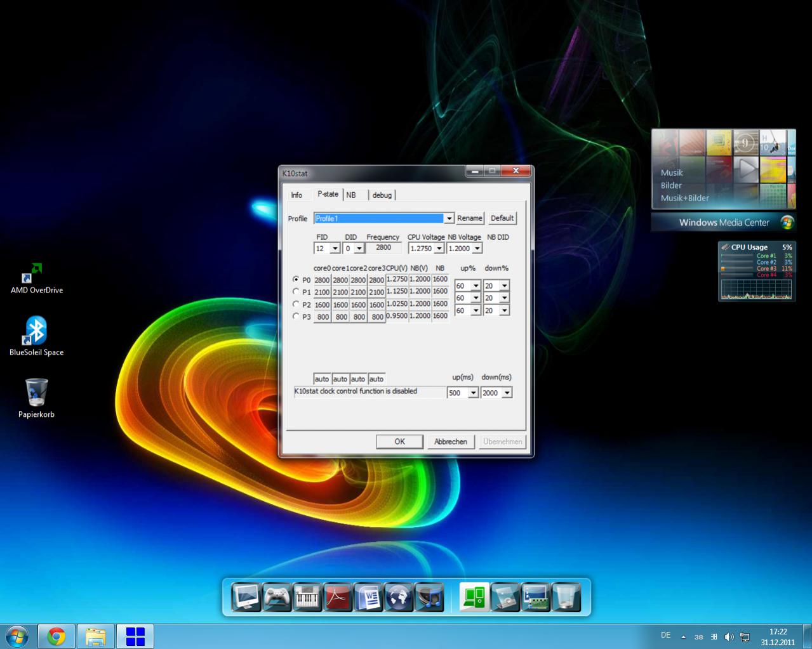This screenshot has height=649, width=812.
Task: Open the globe dock icon
Action: 399,598
